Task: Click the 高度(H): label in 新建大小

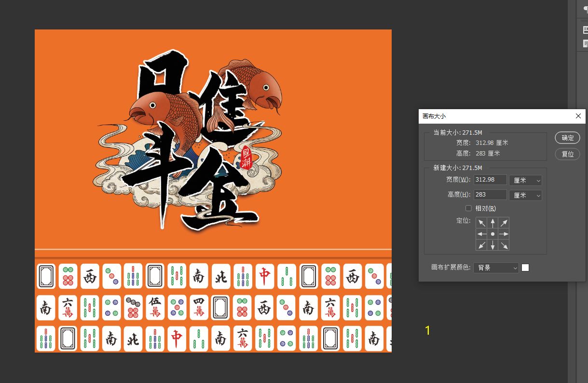Action: 459,195
